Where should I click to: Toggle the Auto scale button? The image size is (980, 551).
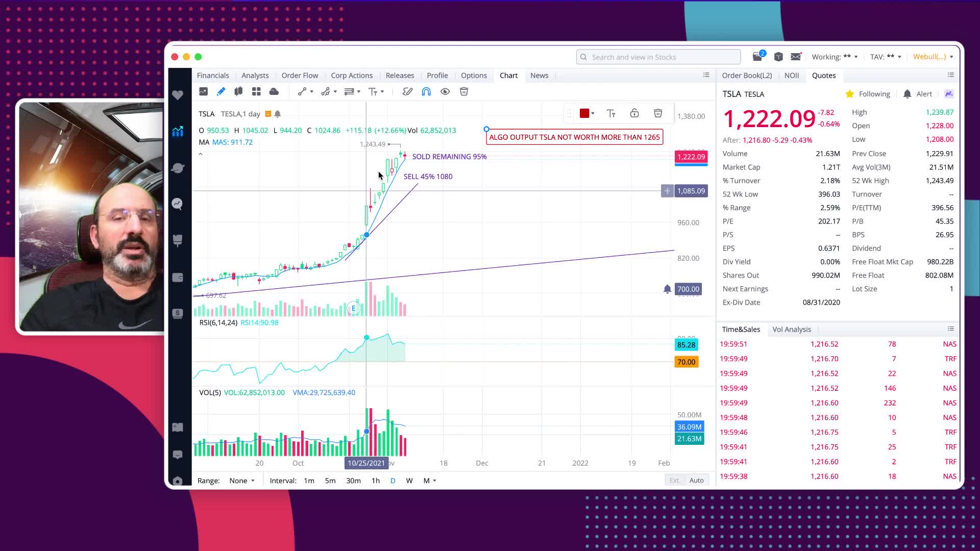(696, 481)
